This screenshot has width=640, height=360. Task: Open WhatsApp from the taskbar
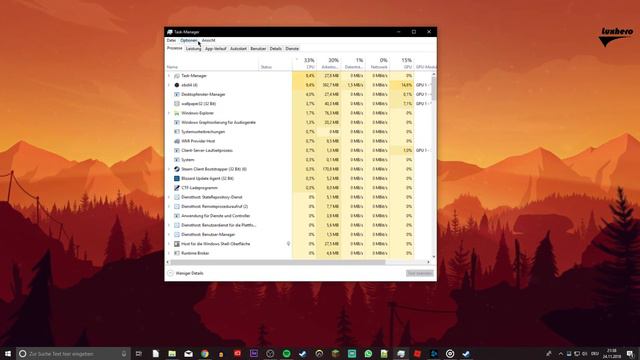[368, 353]
